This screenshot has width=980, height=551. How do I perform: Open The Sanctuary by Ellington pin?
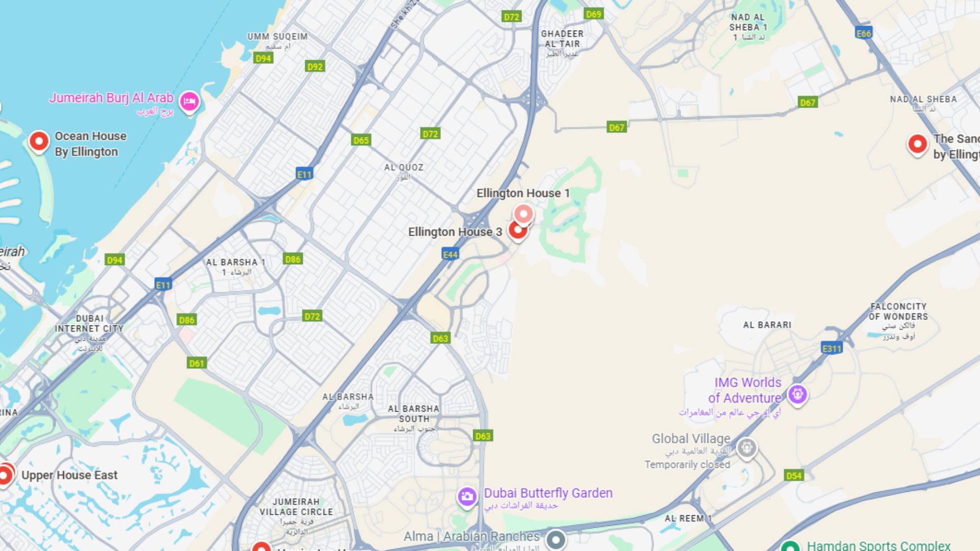point(917,144)
